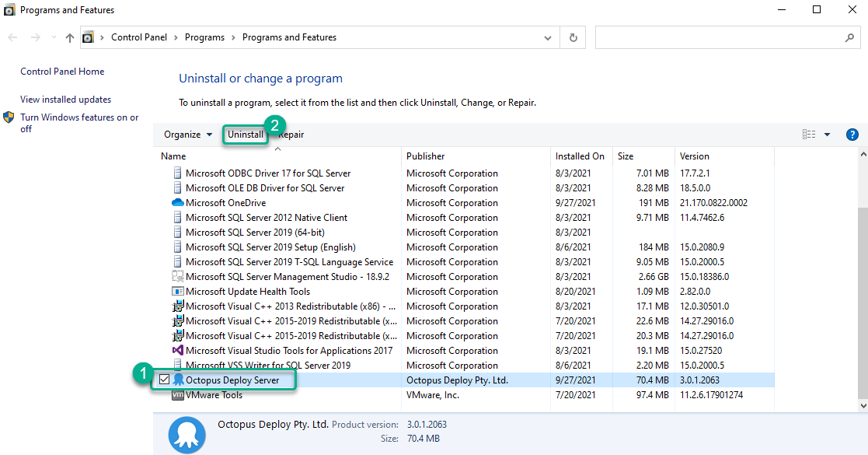
Task: Expand the breadcrumb chevron after Programs
Action: [233, 37]
